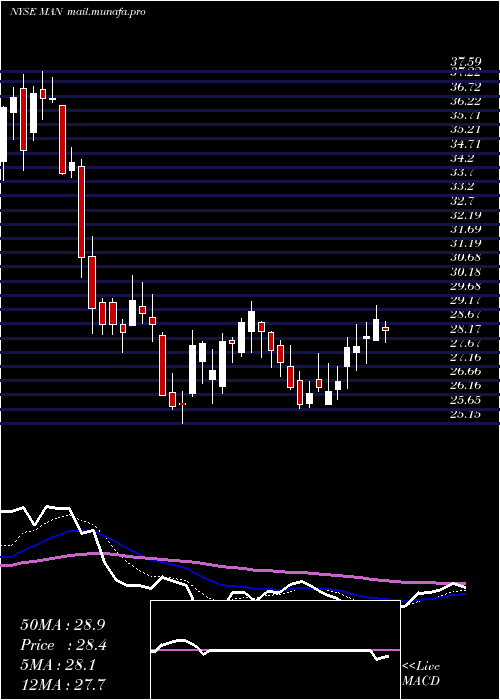The image size is (500, 700).
Task: Click the tall red candle falling from 34 to 30.68
Action: point(81,212)
